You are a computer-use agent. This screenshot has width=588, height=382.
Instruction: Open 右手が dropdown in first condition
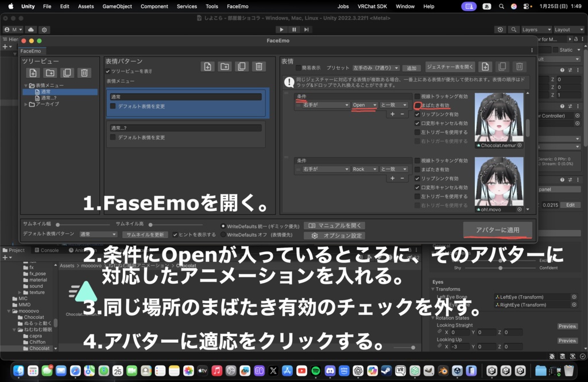point(326,105)
